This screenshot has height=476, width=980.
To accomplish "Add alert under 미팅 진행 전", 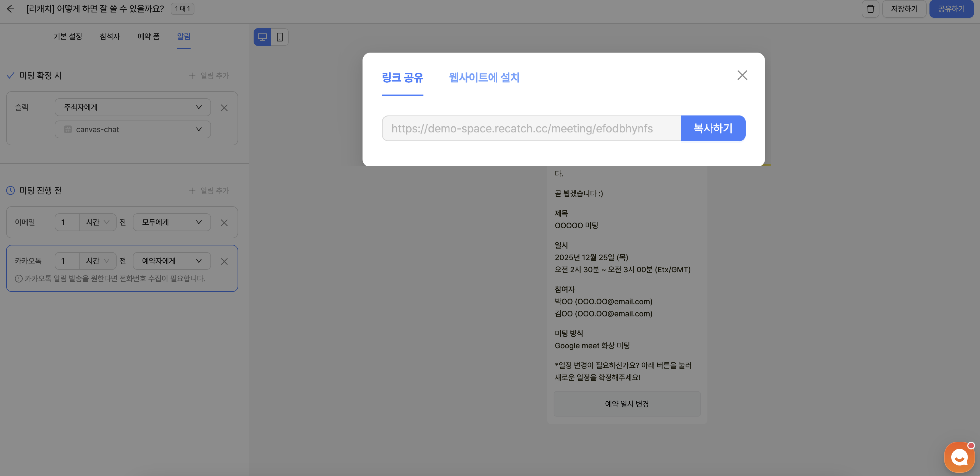I will point(209,191).
